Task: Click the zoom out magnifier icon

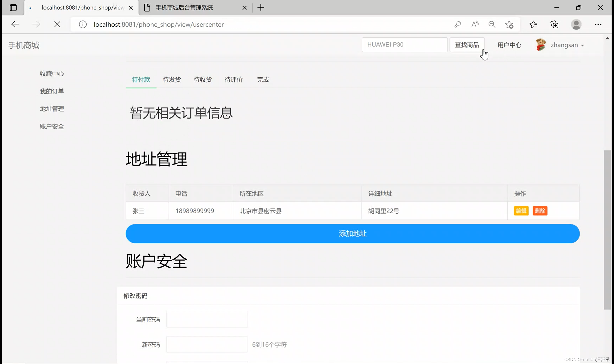Action: 492,24
